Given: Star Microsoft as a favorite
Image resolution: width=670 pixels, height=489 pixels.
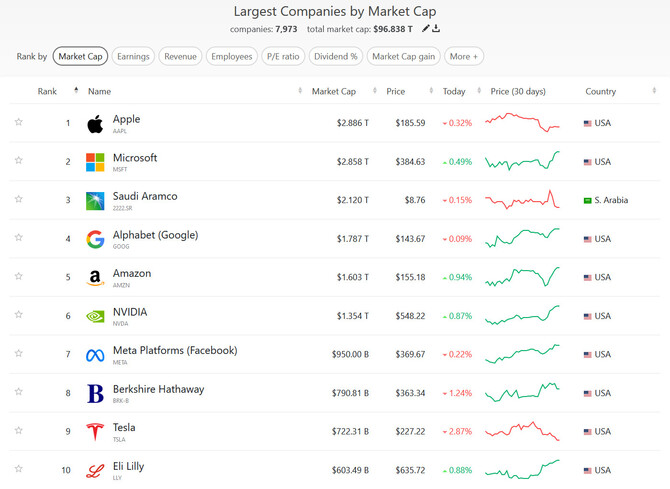Looking at the screenshot, I should pyautogui.click(x=18, y=160).
